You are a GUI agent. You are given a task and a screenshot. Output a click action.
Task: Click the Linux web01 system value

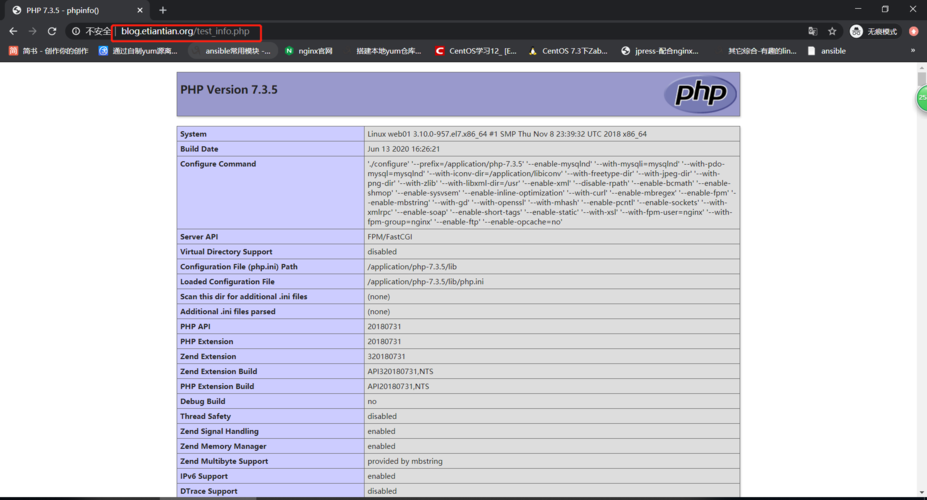point(507,134)
